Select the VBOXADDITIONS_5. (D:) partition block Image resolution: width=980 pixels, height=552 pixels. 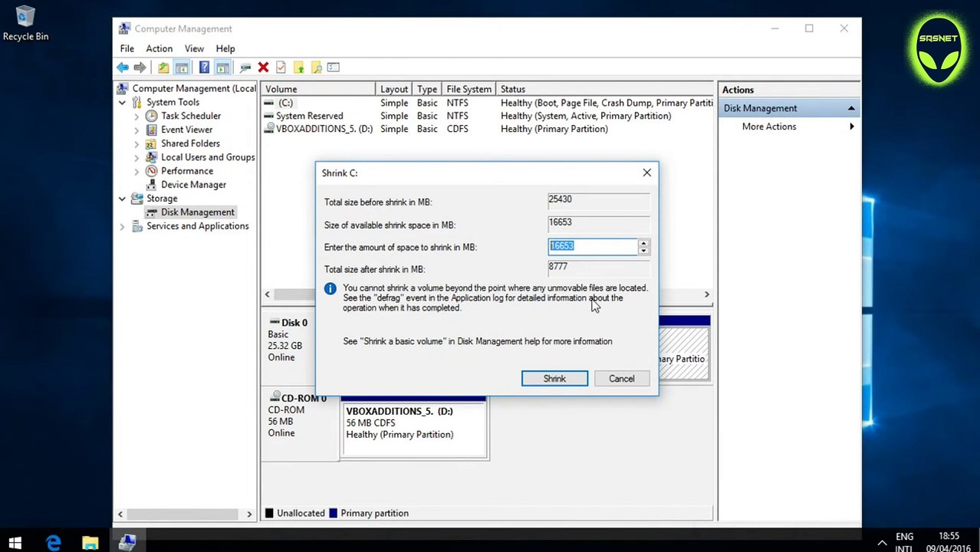pos(413,428)
